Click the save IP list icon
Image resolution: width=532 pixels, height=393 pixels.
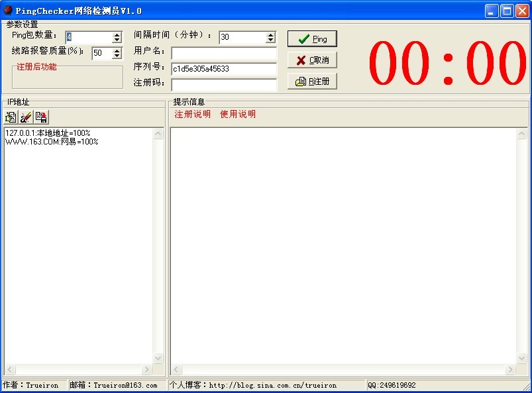tap(41, 117)
